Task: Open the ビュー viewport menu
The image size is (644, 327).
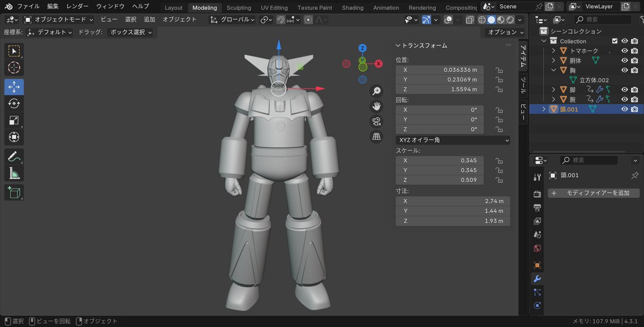Action: [109, 19]
